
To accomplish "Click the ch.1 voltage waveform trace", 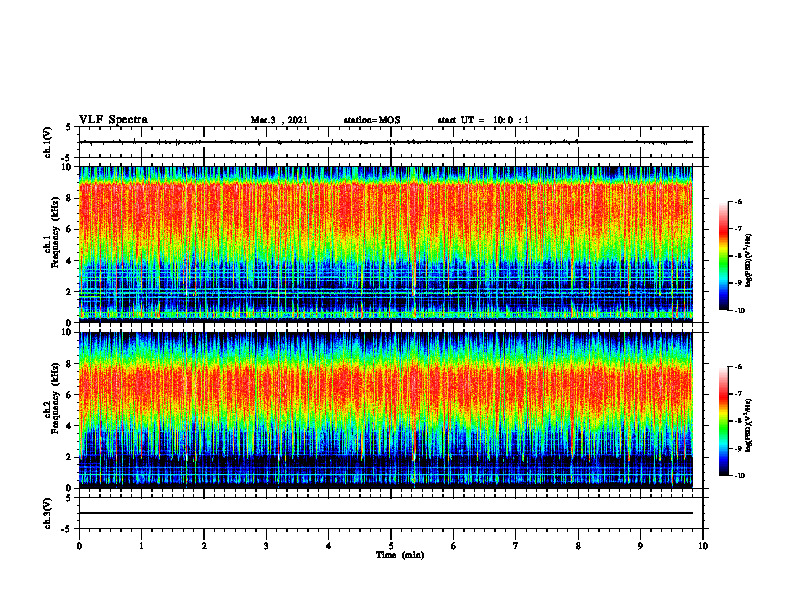I will [386, 142].
